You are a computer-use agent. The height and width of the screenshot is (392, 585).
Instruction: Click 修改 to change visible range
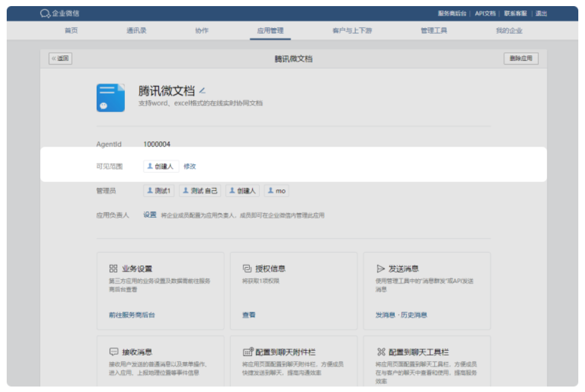[190, 166]
